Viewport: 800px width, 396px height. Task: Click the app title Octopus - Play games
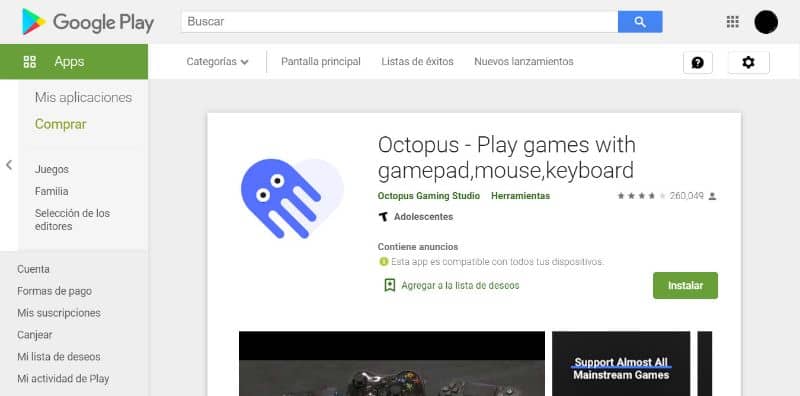(507, 158)
